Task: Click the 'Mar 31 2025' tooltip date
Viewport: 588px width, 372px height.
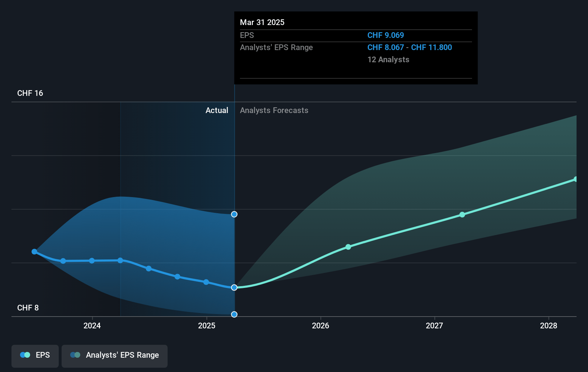Action: coord(262,23)
